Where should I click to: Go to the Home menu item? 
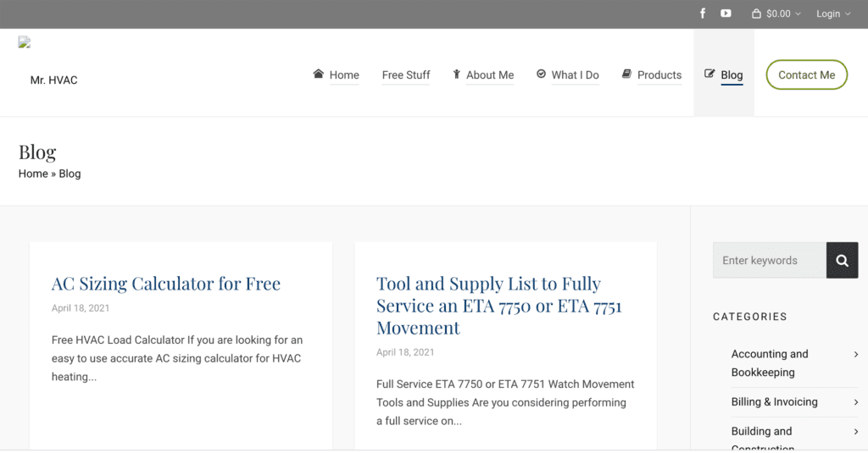(x=344, y=75)
